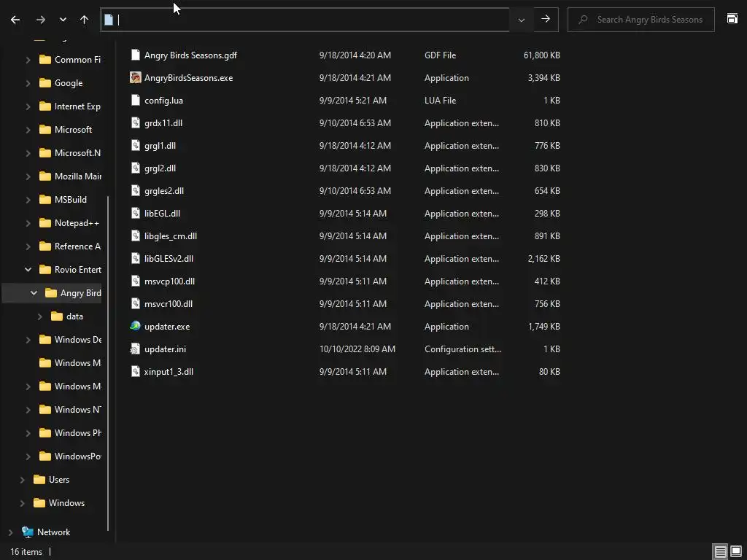The image size is (747, 560).
Task: Switch to details view in status bar
Action: (x=720, y=551)
